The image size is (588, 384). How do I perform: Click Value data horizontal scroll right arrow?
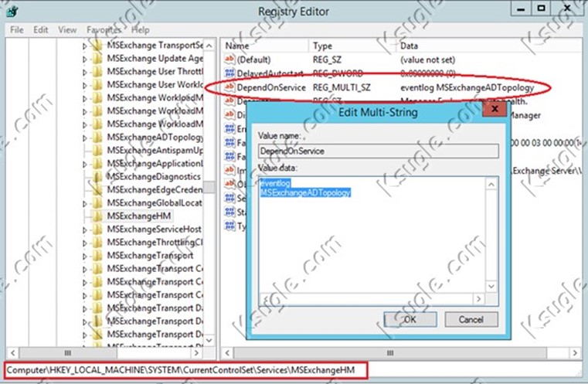tap(478, 299)
